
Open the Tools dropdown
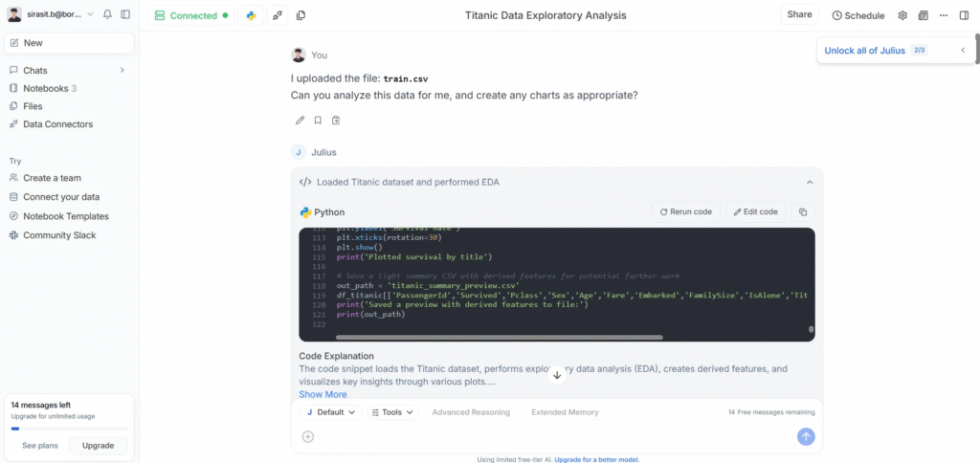[x=392, y=412]
